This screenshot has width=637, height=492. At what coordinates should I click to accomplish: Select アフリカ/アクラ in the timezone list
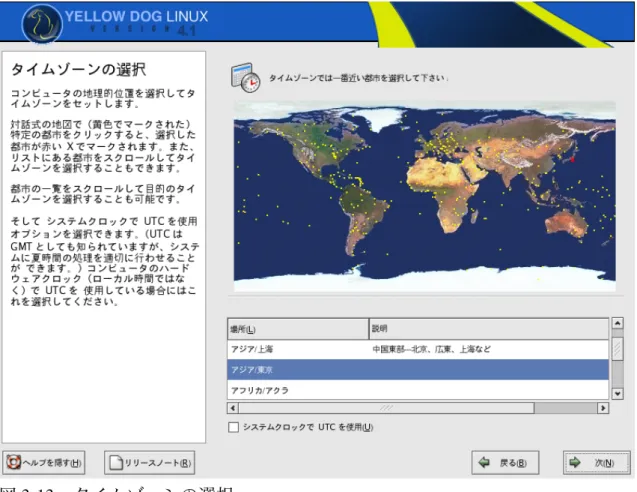[418, 390]
